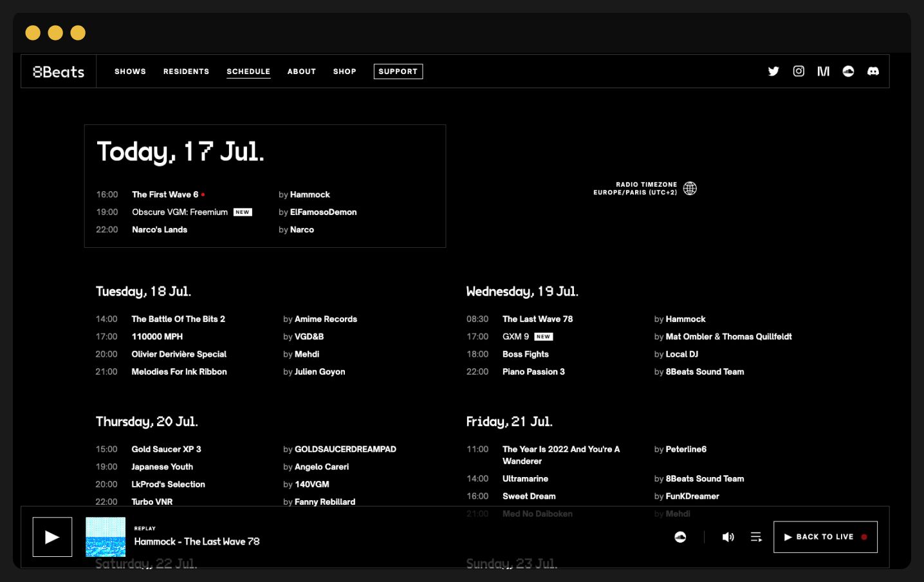Open Boss Fights show

pos(526,354)
